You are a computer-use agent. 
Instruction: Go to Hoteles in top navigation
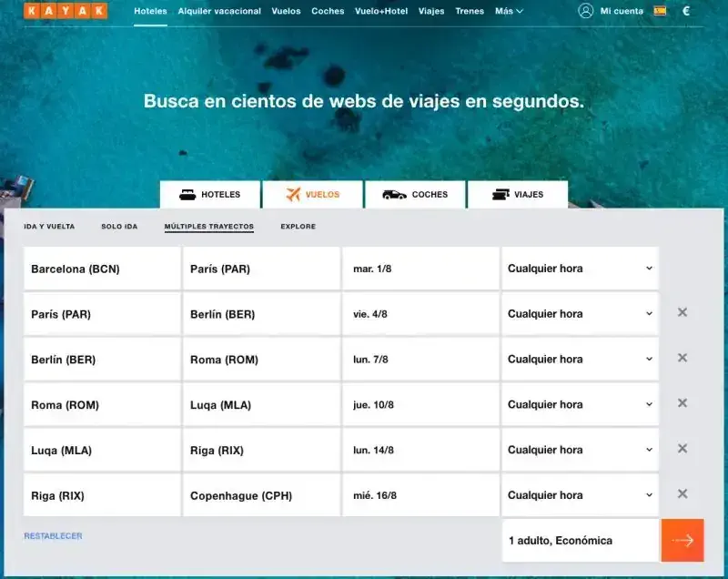[x=150, y=11]
